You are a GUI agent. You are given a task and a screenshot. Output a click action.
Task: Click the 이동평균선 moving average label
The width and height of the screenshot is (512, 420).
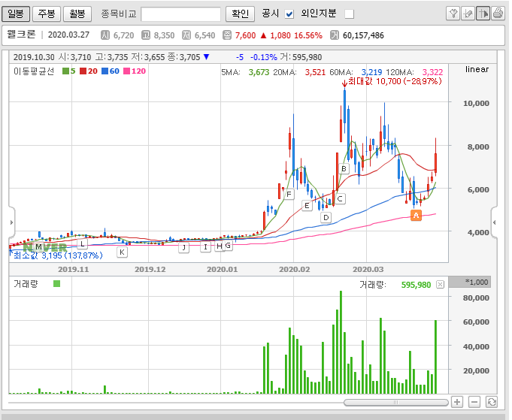tap(34, 71)
